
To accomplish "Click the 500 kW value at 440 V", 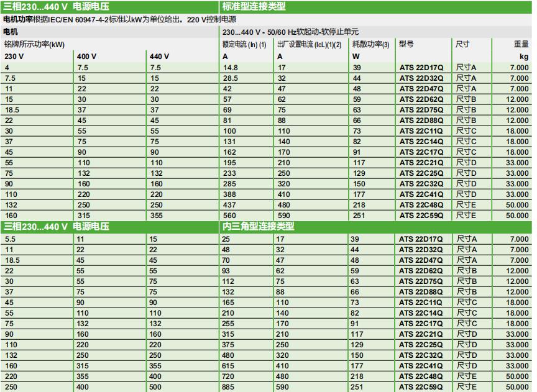I will tap(155, 387).
